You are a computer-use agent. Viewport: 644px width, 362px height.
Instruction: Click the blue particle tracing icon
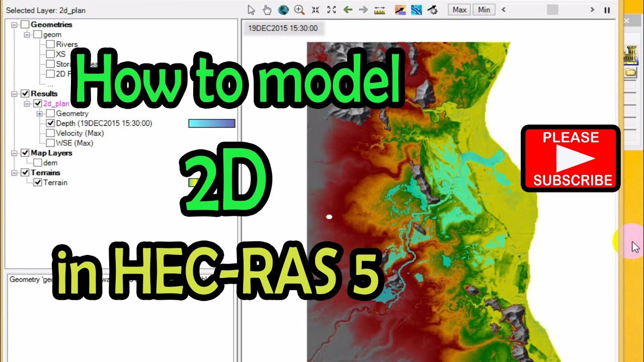click(x=416, y=10)
